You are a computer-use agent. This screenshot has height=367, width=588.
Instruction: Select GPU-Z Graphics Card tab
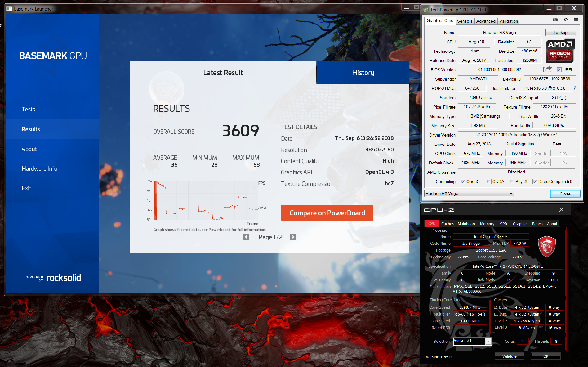pos(440,21)
